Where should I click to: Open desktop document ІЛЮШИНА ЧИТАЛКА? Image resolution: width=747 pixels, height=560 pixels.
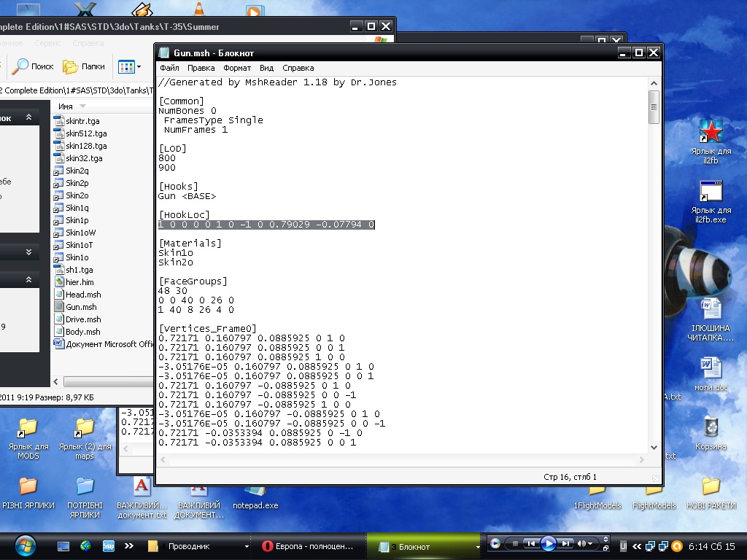[711, 320]
